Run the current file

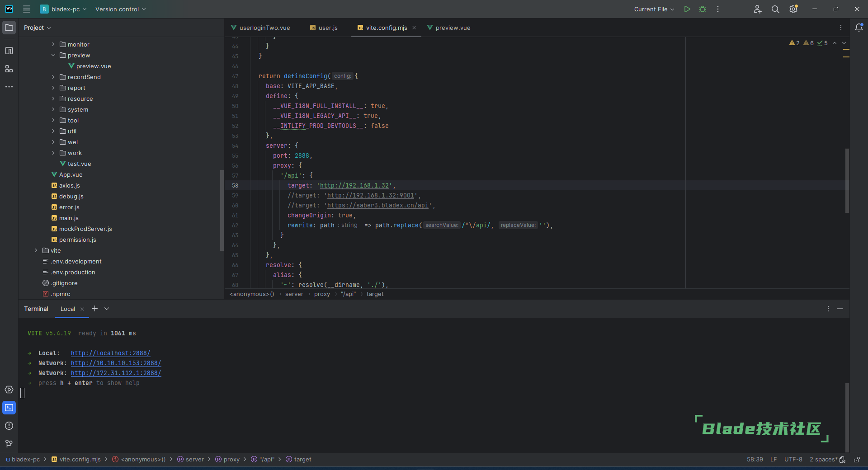pyautogui.click(x=687, y=9)
